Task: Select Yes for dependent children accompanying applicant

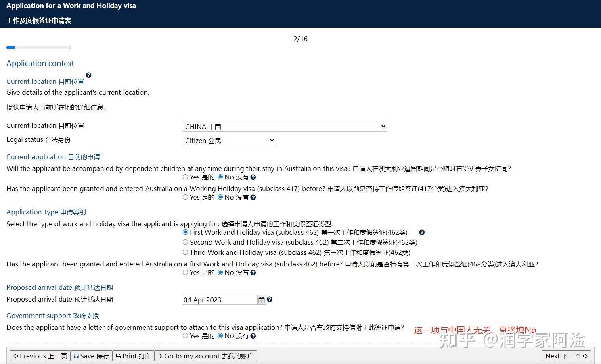Action: pyautogui.click(x=185, y=177)
